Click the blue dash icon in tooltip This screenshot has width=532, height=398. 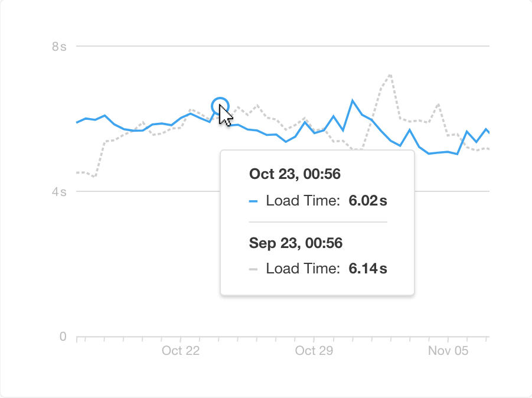pos(253,201)
